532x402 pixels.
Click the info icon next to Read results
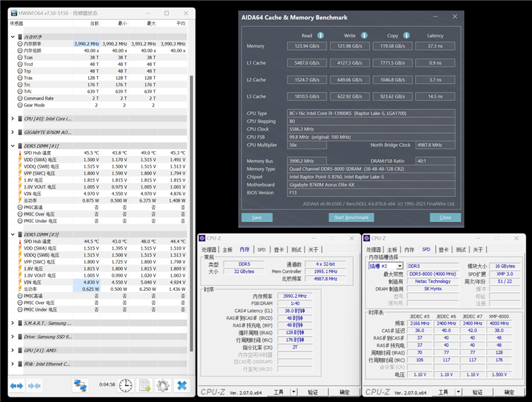321,35
